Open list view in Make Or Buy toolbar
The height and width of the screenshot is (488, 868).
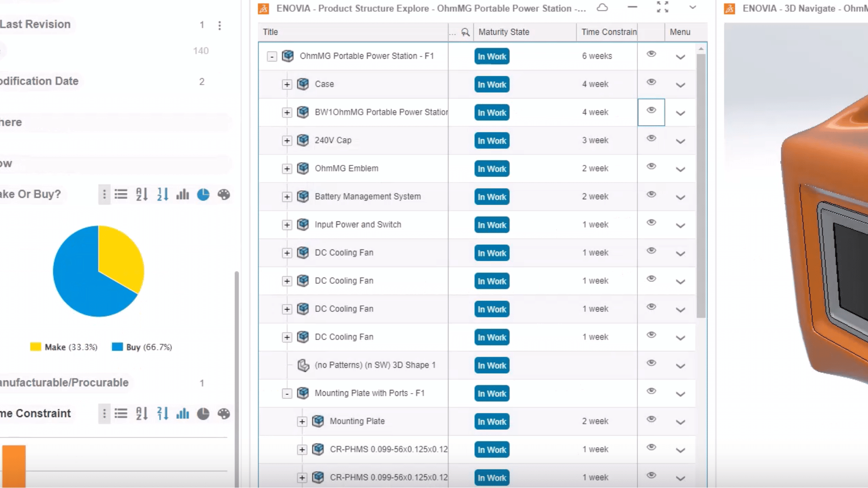click(121, 194)
